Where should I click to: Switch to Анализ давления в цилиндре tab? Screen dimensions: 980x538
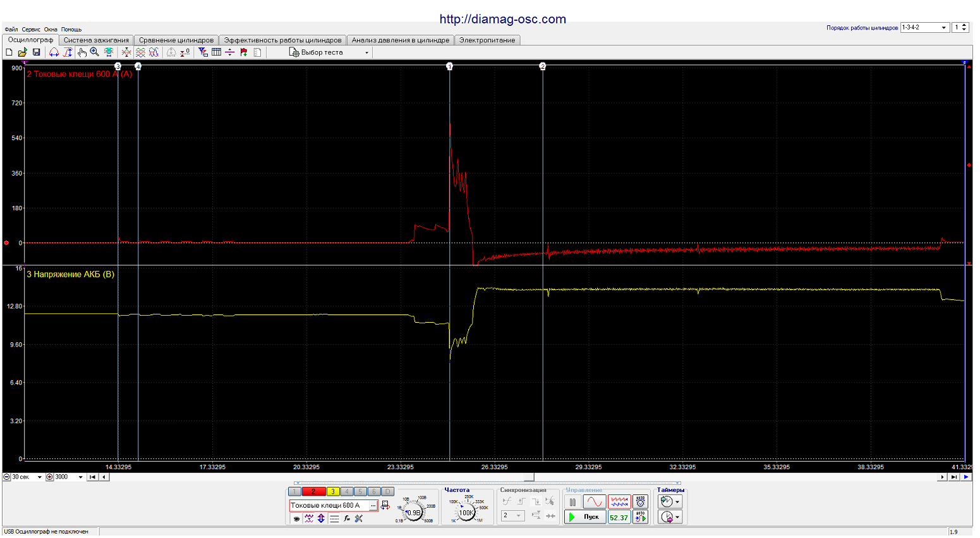click(401, 40)
